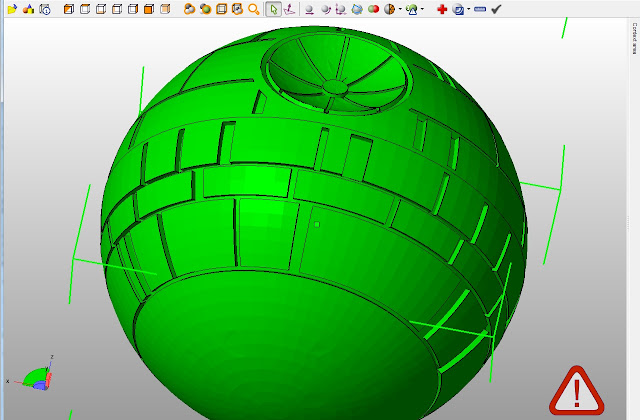
Task: Click the sphere with blue screen icon
Action: click(458, 9)
